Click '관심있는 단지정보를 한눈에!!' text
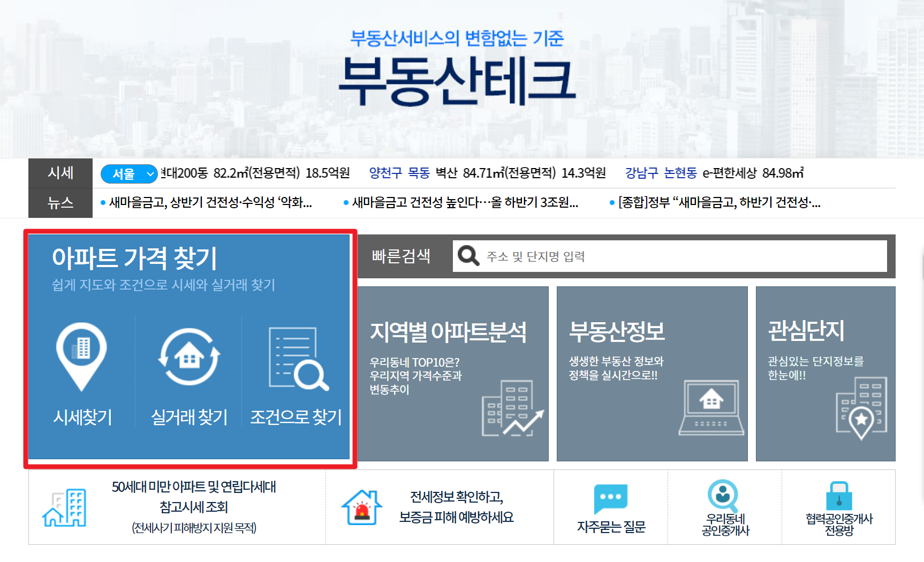Image resolution: width=924 pixels, height=562 pixels. [x=816, y=368]
